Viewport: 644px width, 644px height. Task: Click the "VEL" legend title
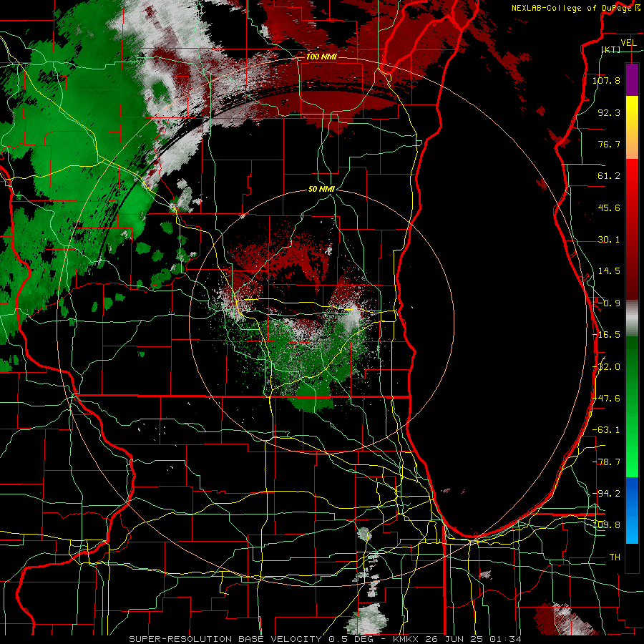point(628,43)
